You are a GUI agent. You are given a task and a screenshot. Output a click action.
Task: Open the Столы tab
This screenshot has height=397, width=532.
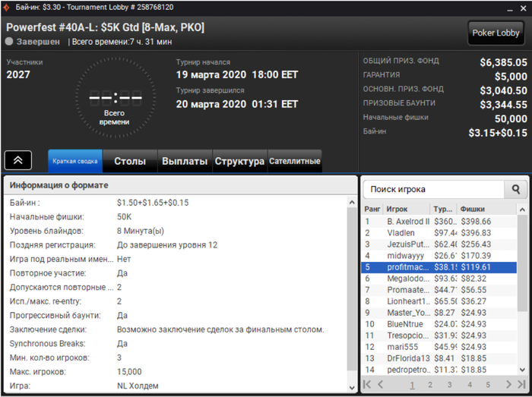point(130,161)
